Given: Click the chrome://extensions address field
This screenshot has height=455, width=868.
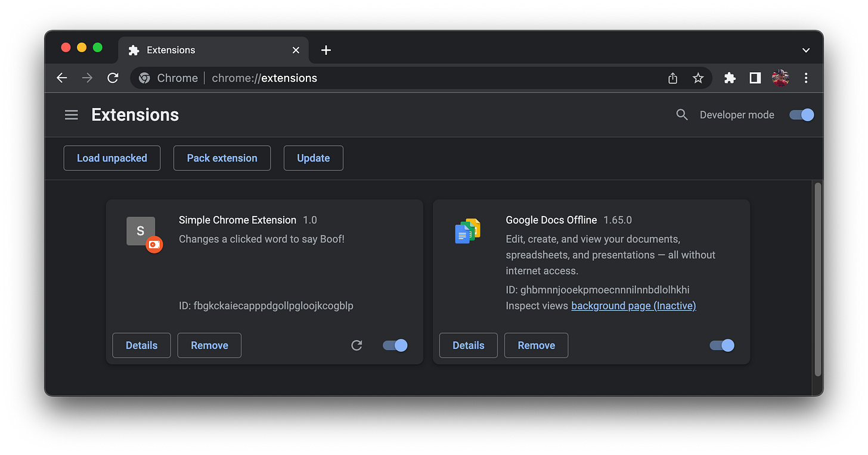Looking at the screenshot, I should (421, 78).
